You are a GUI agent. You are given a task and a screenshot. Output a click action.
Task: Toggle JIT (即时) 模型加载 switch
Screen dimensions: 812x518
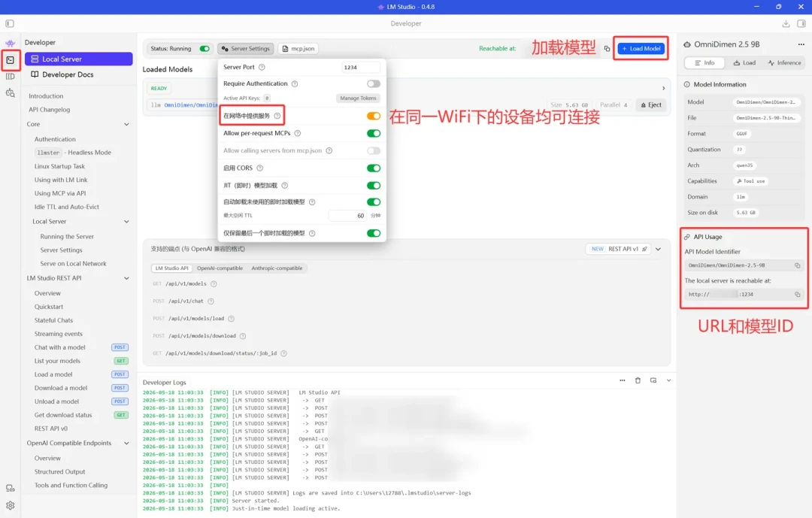pyautogui.click(x=374, y=186)
